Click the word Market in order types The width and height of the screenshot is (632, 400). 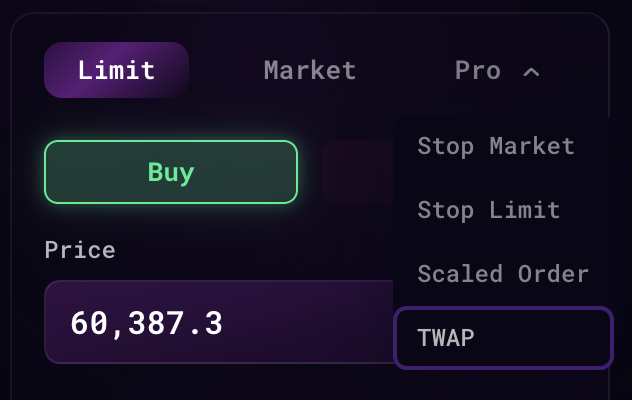[x=310, y=70]
